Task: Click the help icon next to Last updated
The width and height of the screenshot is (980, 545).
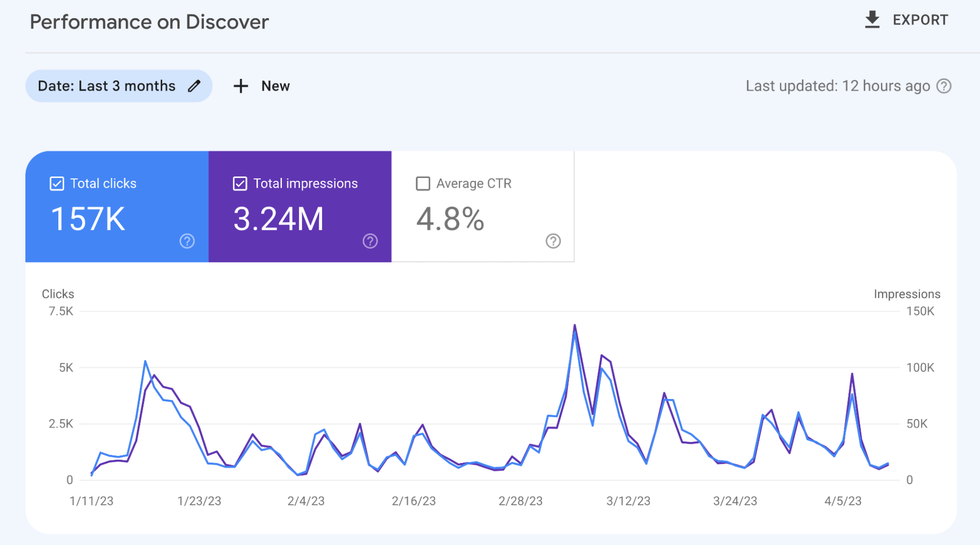Action: 943,86
